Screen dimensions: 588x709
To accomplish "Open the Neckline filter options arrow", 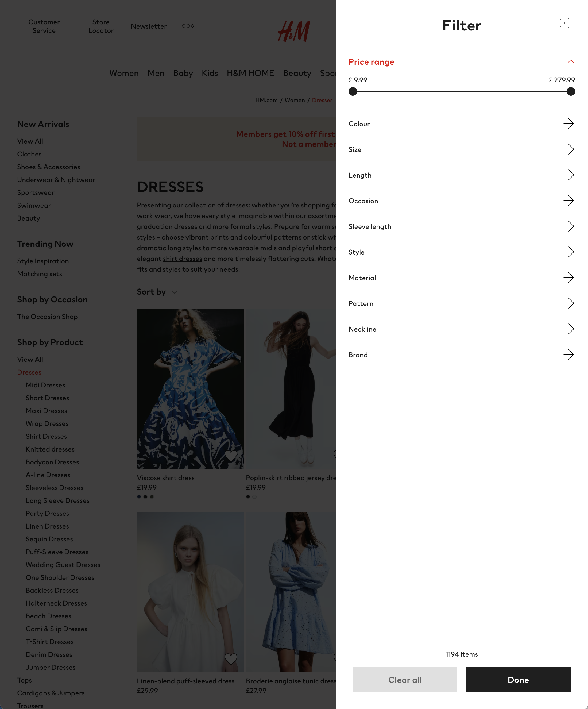I will coord(569,329).
